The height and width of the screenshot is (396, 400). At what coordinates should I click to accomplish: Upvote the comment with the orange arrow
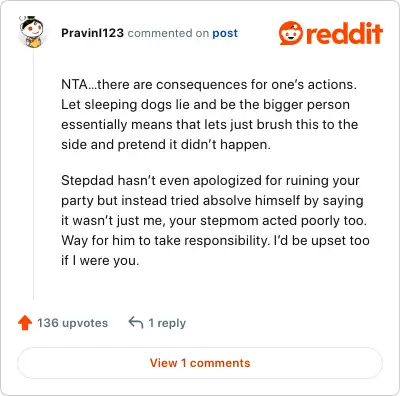click(25, 323)
